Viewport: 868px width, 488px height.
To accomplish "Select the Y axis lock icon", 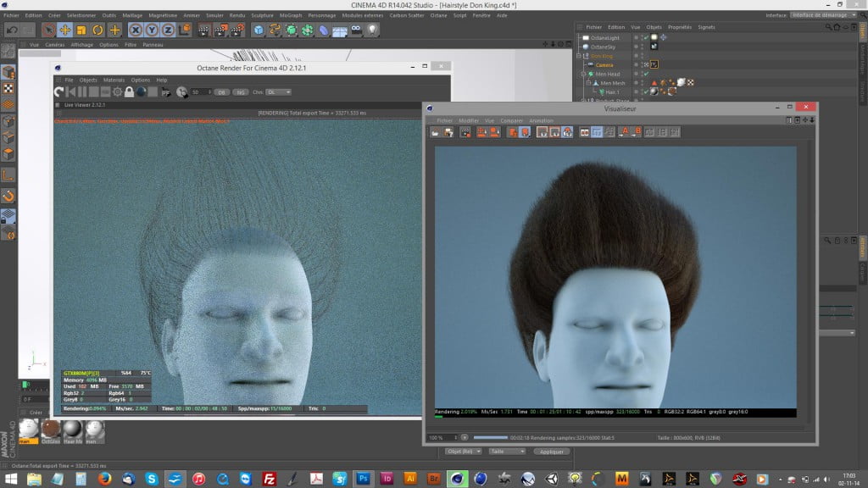I will click(152, 28).
